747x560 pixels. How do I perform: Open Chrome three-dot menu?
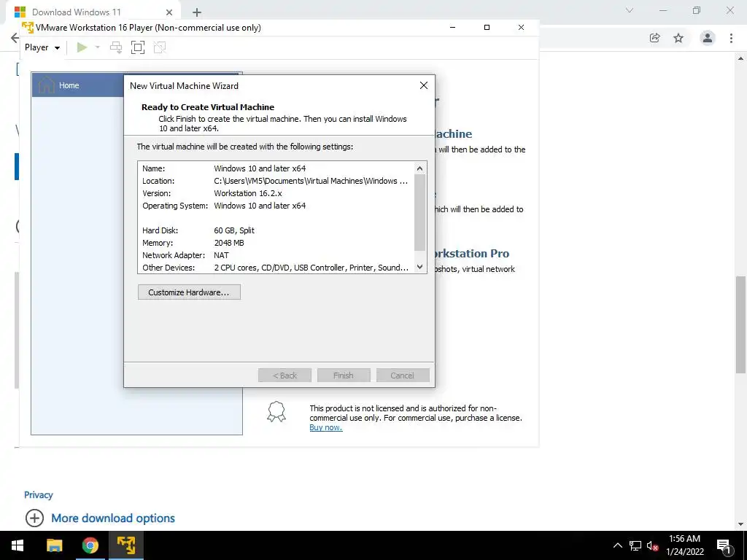pos(731,38)
